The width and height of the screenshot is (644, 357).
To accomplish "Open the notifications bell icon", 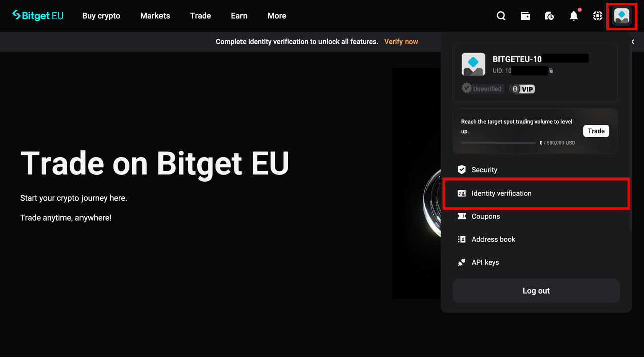I will tap(574, 16).
